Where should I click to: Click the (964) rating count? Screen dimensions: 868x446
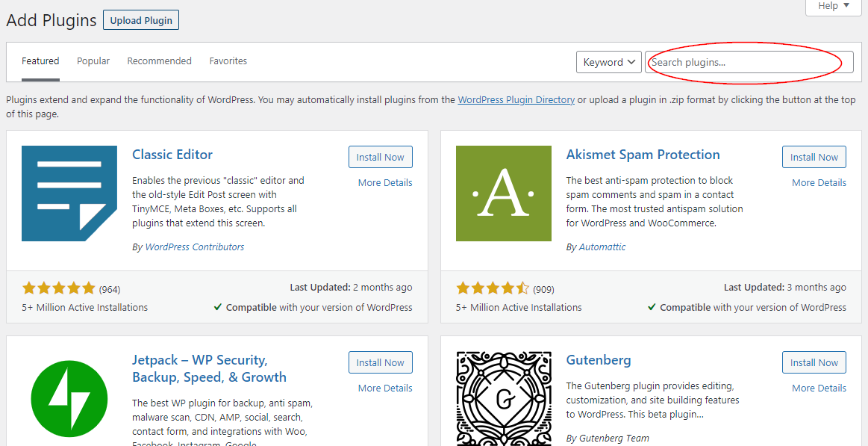[110, 289]
